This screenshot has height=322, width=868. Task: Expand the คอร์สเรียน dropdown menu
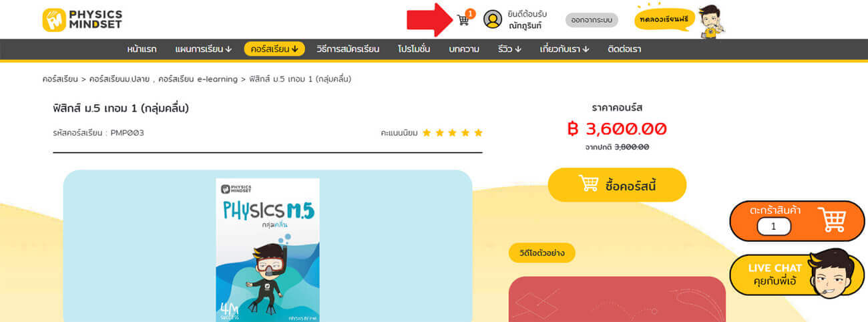pos(274,49)
